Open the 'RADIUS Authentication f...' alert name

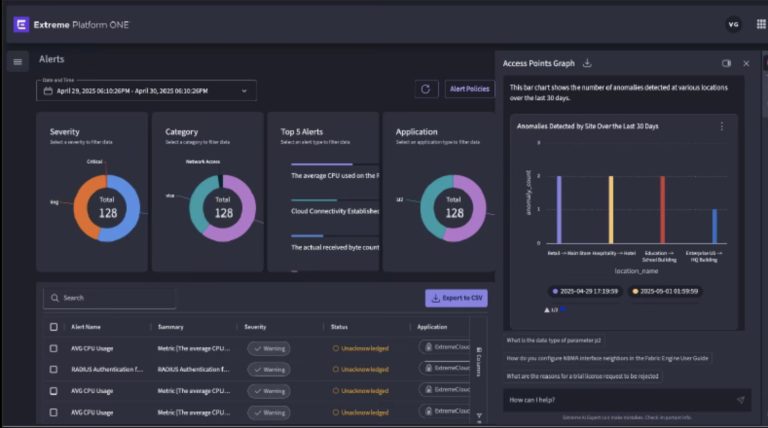pos(107,370)
